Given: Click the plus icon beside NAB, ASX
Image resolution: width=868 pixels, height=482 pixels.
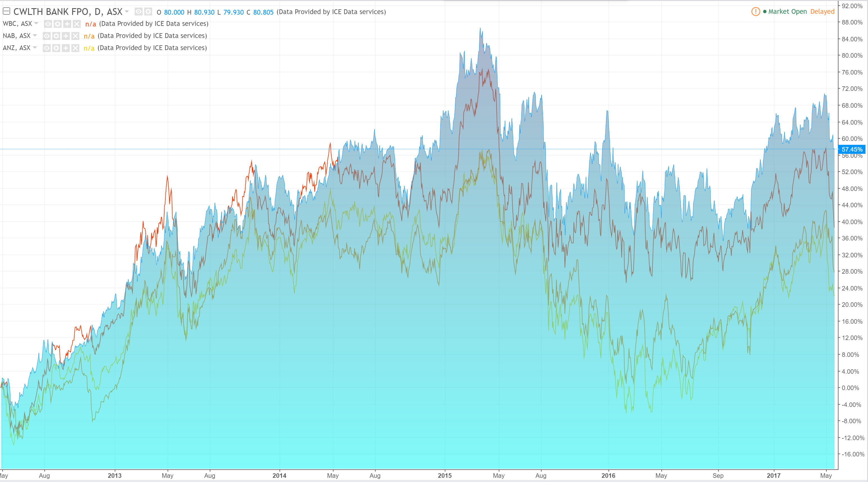Looking at the screenshot, I should click(66, 36).
